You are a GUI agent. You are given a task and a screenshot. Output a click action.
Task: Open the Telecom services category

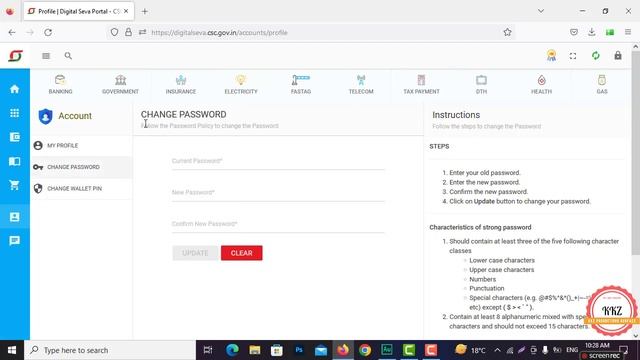coord(361,84)
